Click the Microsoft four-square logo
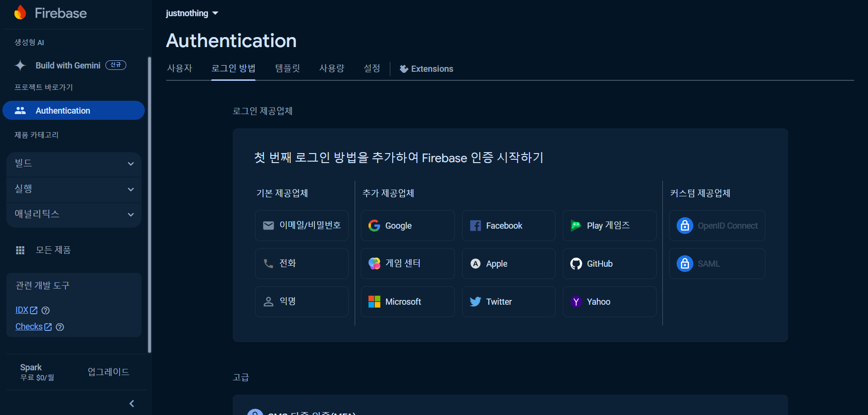Image resolution: width=868 pixels, height=415 pixels. (x=374, y=301)
